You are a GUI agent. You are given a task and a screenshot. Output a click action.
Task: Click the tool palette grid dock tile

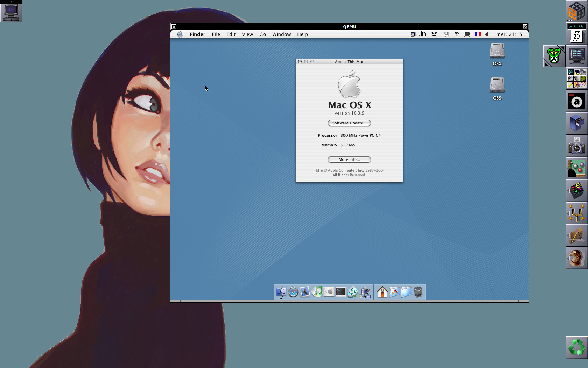pyautogui.click(x=576, y=78)
